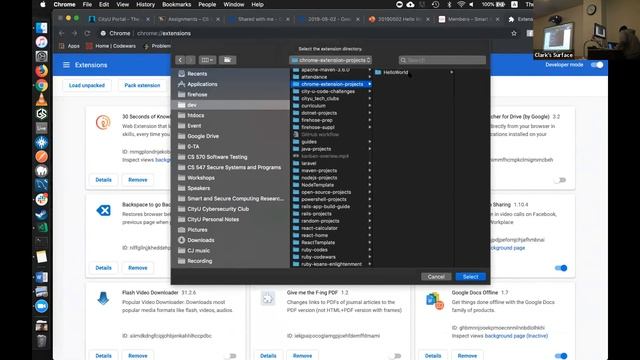Open Firefox from the Dock
The image size is (640, 360).
point(41,71)
